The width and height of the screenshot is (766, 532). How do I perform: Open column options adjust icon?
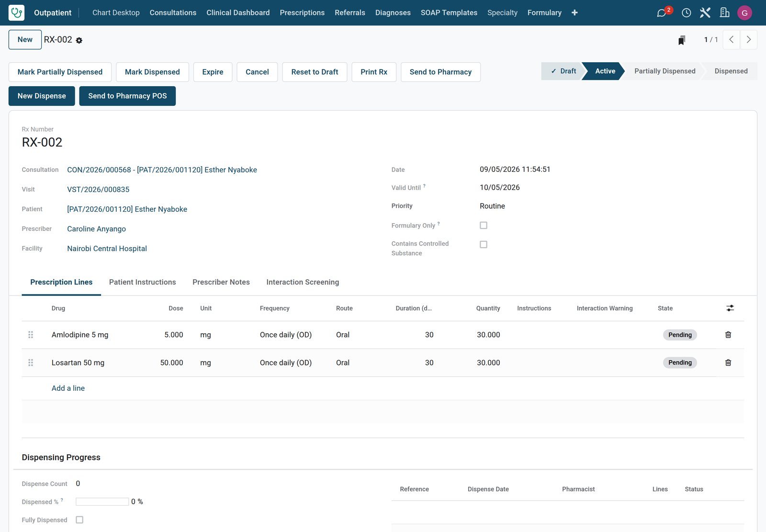point(730,308)
